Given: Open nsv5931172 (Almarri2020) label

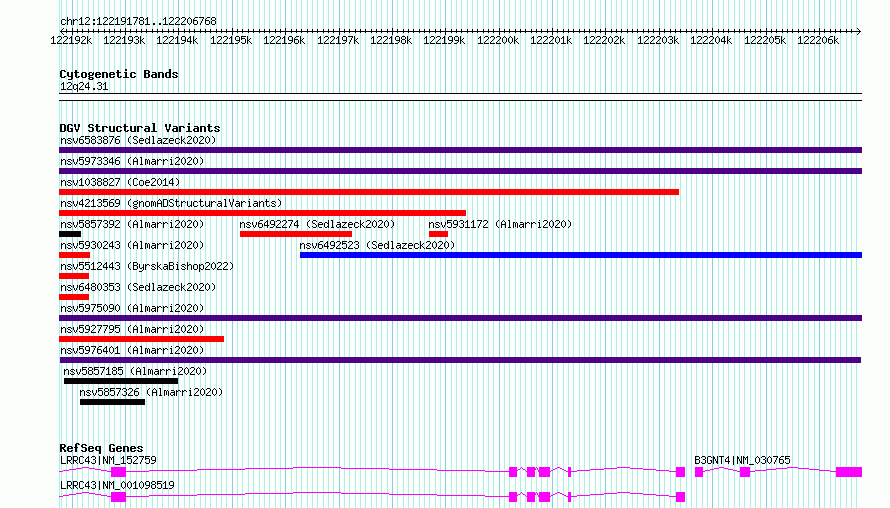Looking at the screenshot, I should coord(500,224).
